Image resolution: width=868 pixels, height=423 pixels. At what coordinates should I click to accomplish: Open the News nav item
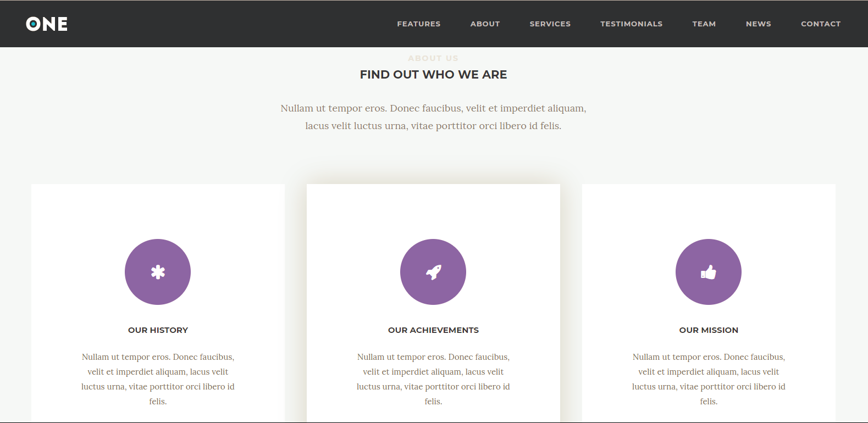[758, 24]
